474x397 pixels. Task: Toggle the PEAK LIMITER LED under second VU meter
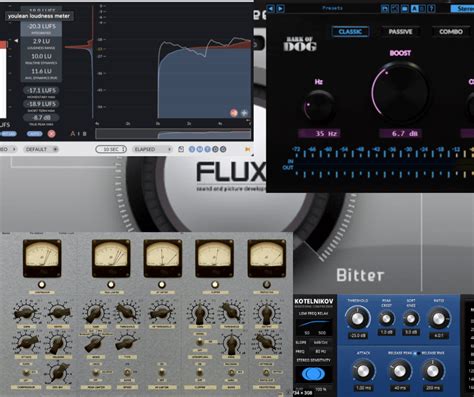111,285
